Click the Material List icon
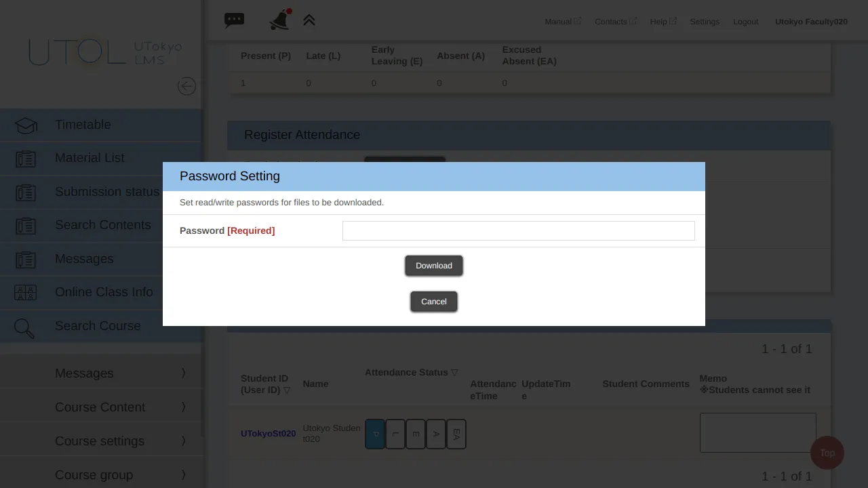Screen dimensions: 868x488 click(26, 159)
